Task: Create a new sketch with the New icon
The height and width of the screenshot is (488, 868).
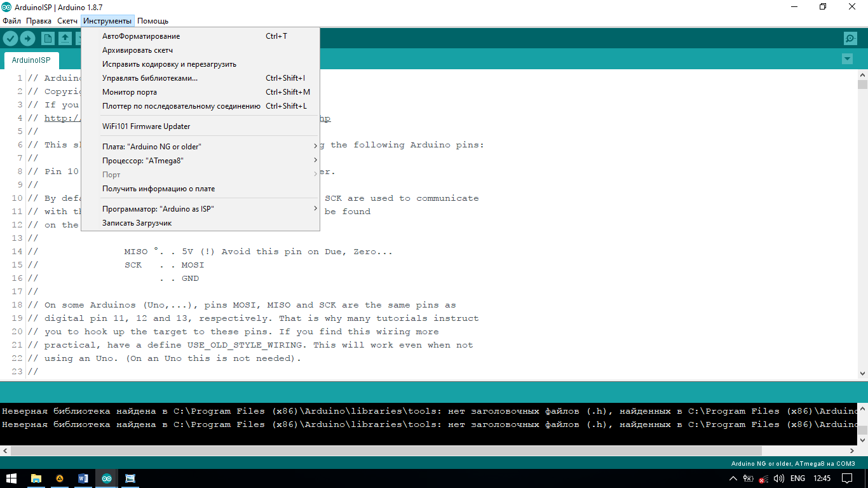Action: 48,39
